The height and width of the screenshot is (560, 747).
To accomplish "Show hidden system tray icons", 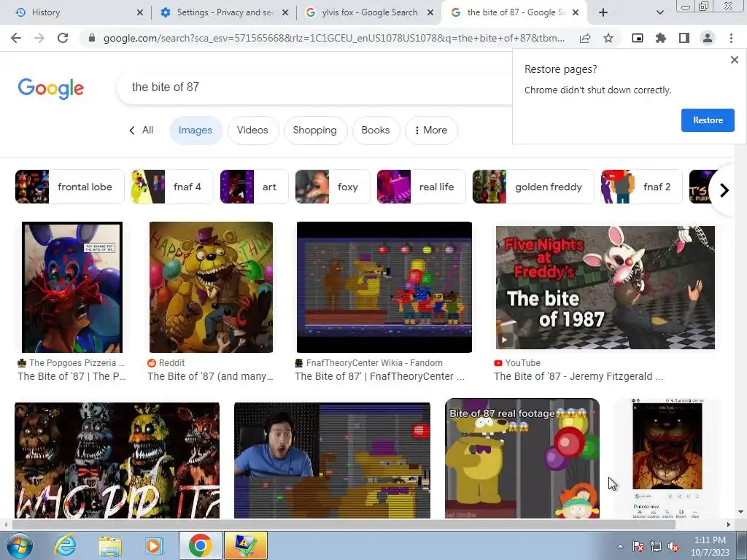I will 620,546.
